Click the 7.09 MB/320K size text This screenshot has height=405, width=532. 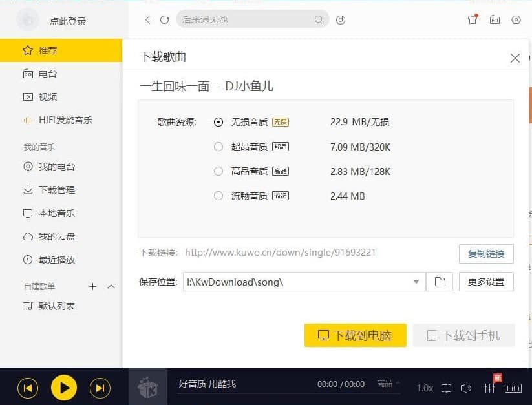[x=360, y=147]
